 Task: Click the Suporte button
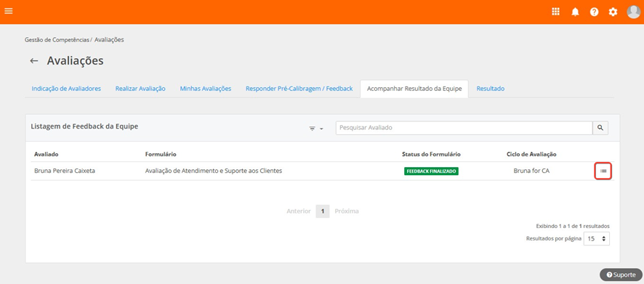click(x=621, y=275)
